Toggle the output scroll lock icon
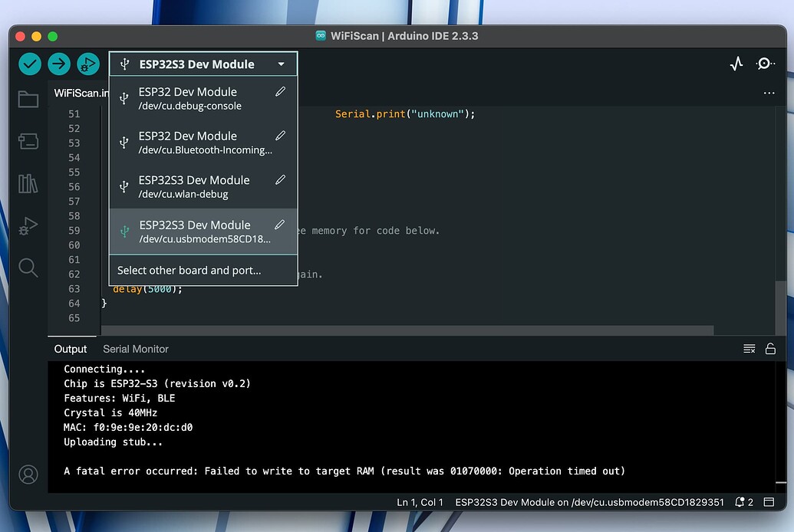The width and height of the screenshot is (794, 532). (770, 349)
